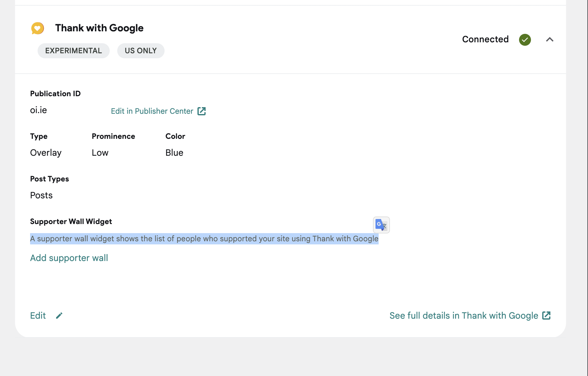Click the Supporter Wall Widget heading

pos(71,222)
